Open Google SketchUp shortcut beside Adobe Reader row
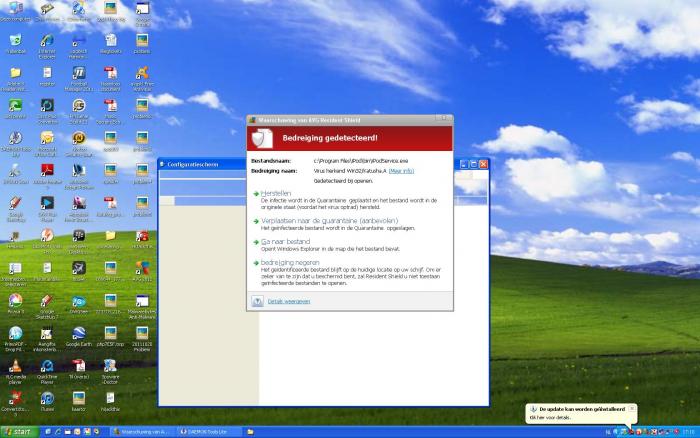This screenshot has width=700, height=438. tap(15, 209)
